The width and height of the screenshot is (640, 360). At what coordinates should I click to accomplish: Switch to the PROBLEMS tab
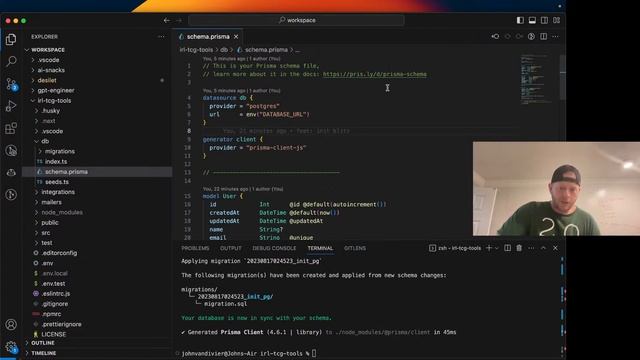195,248
